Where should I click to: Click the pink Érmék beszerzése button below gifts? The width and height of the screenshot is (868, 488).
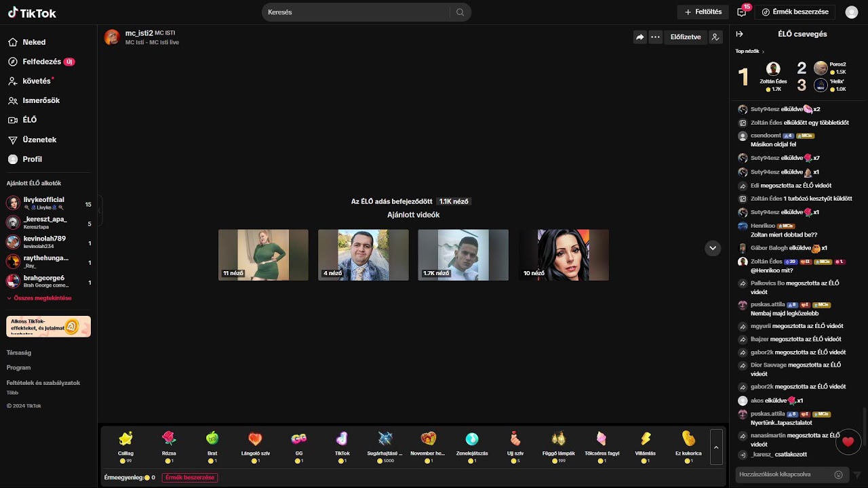pyautogui.click(x=190, y=477)
